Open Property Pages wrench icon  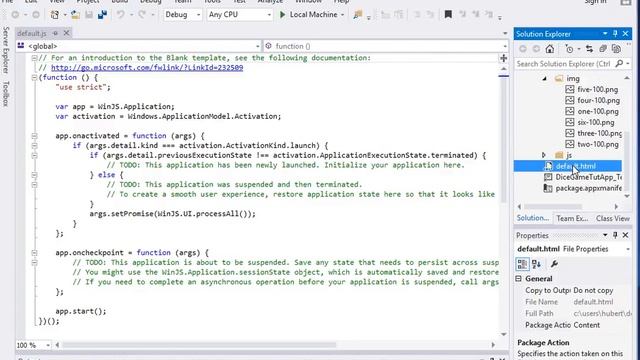coord(554,264)
